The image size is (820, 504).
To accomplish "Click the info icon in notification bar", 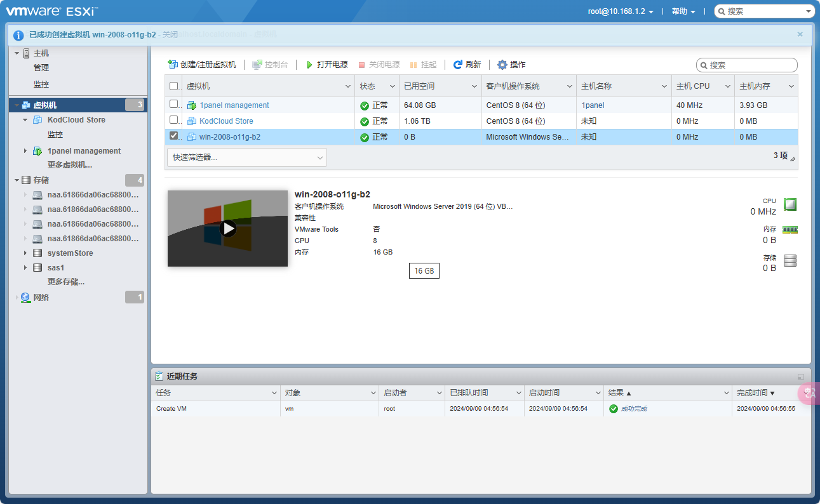I will click(19, 35).
